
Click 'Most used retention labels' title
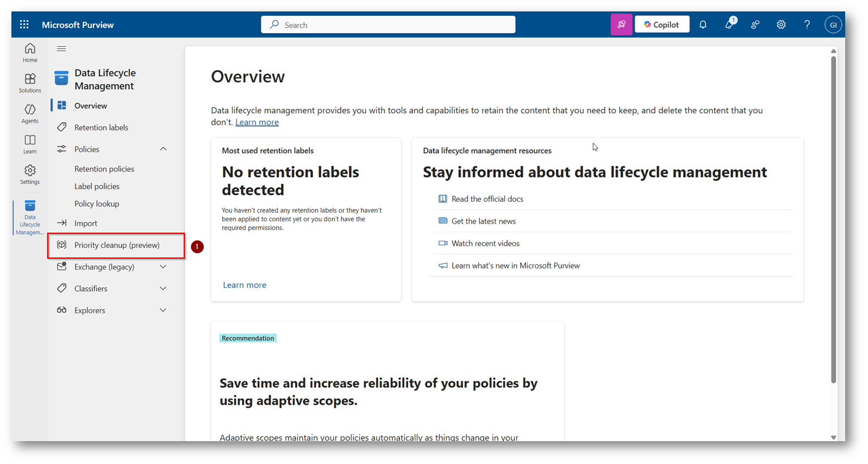[x=267, y=151]
